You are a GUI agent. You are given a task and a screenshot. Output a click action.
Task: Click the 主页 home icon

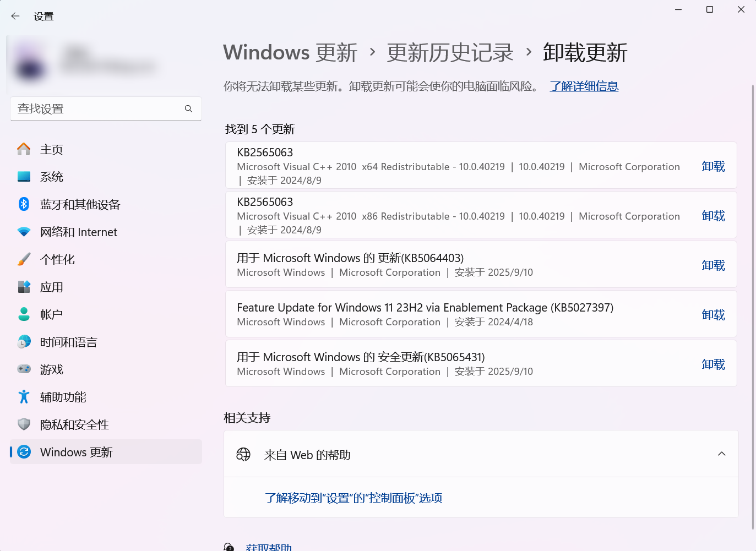24,149
